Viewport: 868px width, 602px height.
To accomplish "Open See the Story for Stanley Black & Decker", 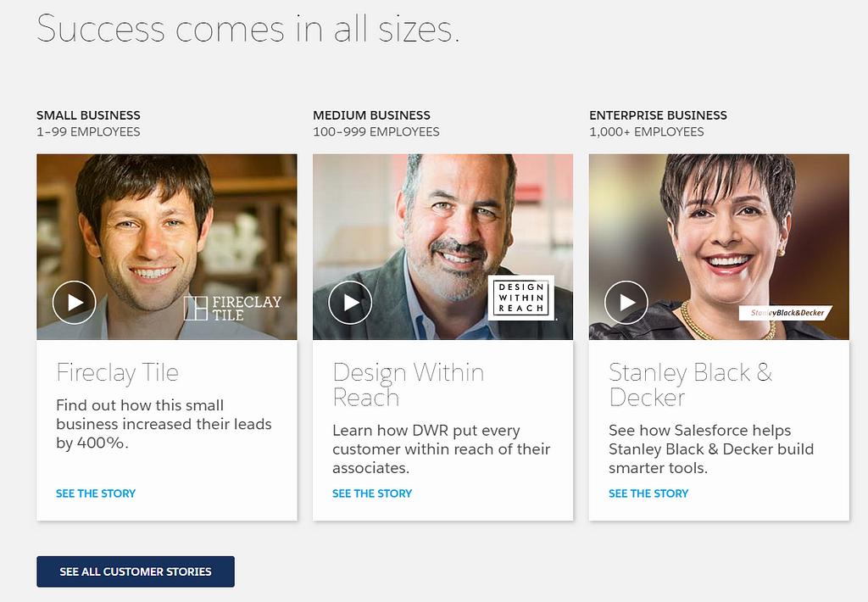I will tap(648, 493).
